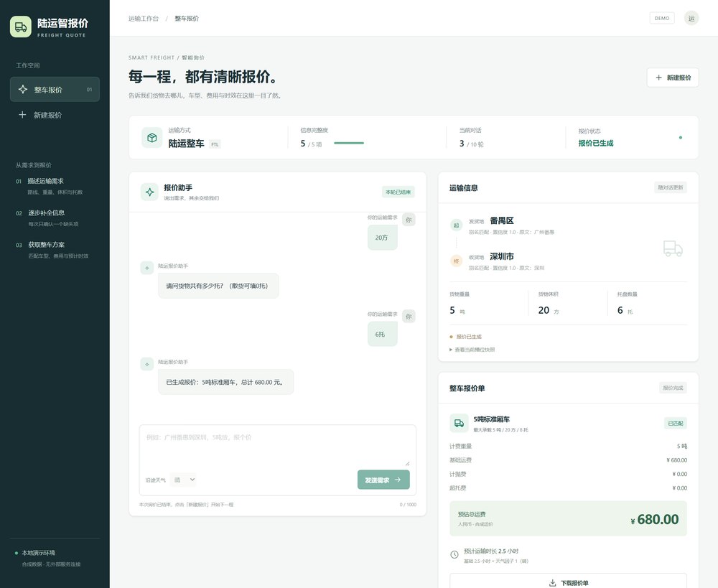
Task: Click the 你 avatar beside the 20方 message
Action: pyautogui.click(x=409, y=220)
